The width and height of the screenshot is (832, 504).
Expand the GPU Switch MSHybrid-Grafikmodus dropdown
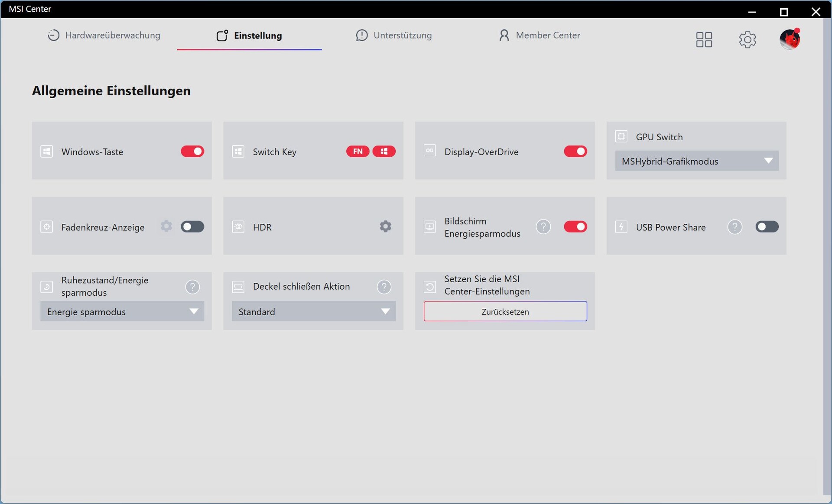[x=696, y=161]
